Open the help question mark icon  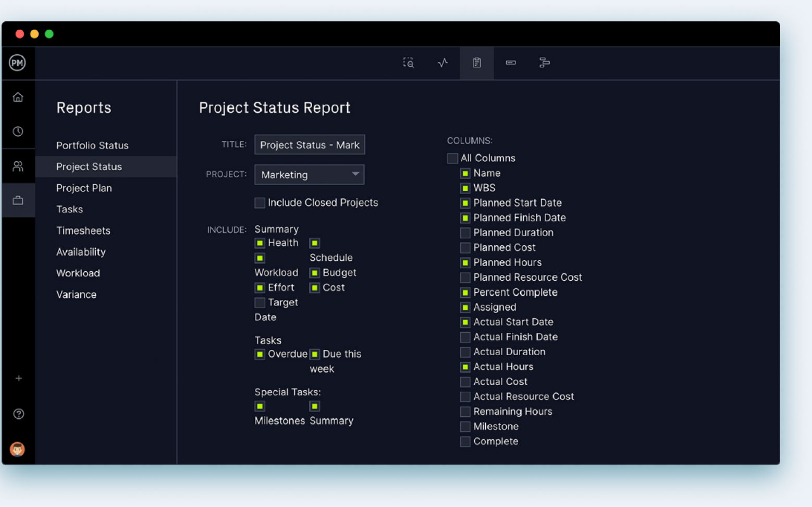coord(19,414)
